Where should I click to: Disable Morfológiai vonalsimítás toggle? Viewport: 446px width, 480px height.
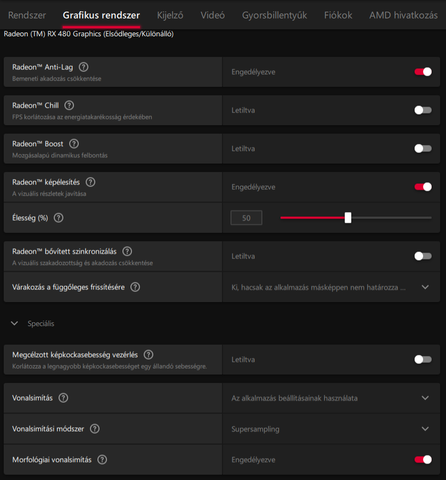423,460
